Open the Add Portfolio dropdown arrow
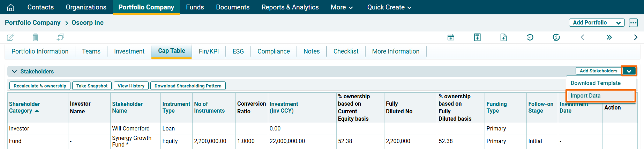Viewport: 644px width, 149px height. 618,23
